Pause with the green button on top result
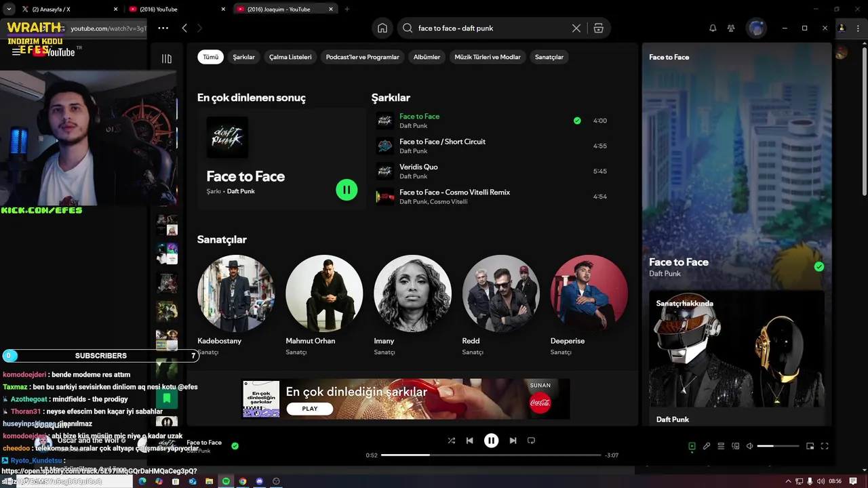868x488 pixels. tap(347, 190)
